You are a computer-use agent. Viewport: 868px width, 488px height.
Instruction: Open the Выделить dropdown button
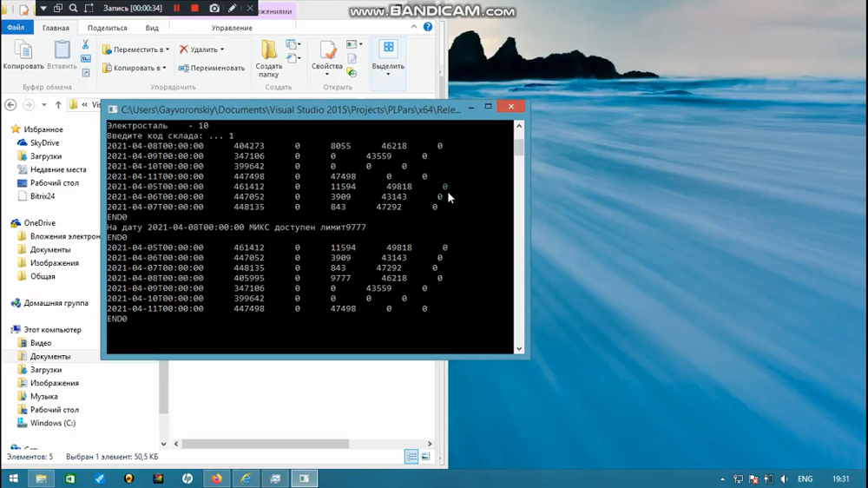coord(388,59)
